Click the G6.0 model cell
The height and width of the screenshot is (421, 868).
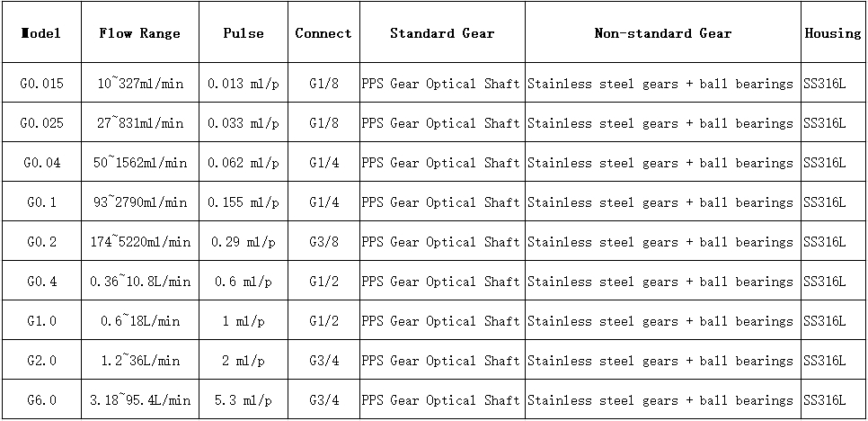[41, 400]
